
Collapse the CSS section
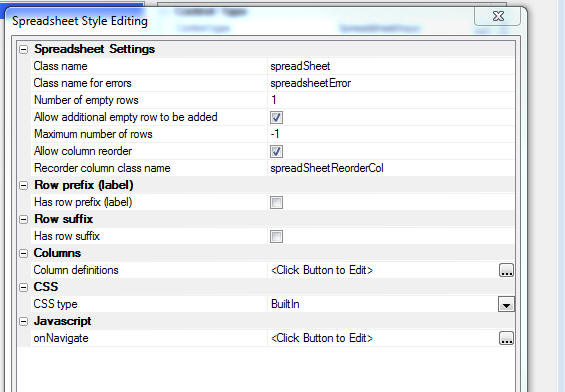(x=23, y=288)
